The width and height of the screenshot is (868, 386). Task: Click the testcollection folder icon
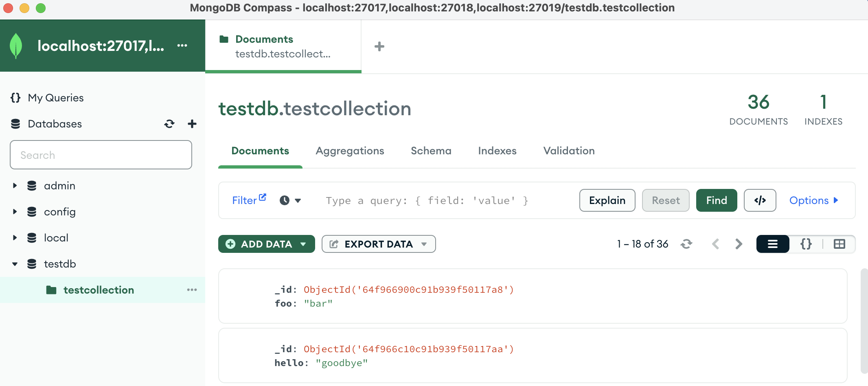tap(51, 290)
